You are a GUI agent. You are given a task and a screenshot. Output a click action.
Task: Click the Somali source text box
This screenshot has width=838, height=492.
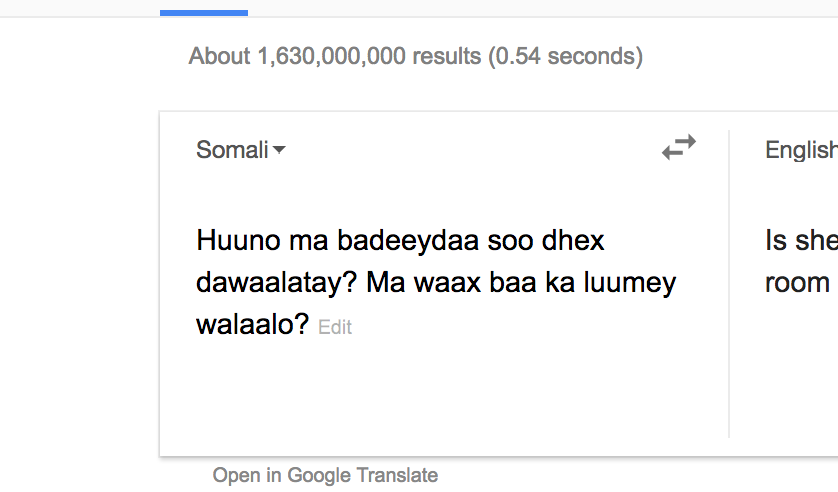click(x=436, y=282)
